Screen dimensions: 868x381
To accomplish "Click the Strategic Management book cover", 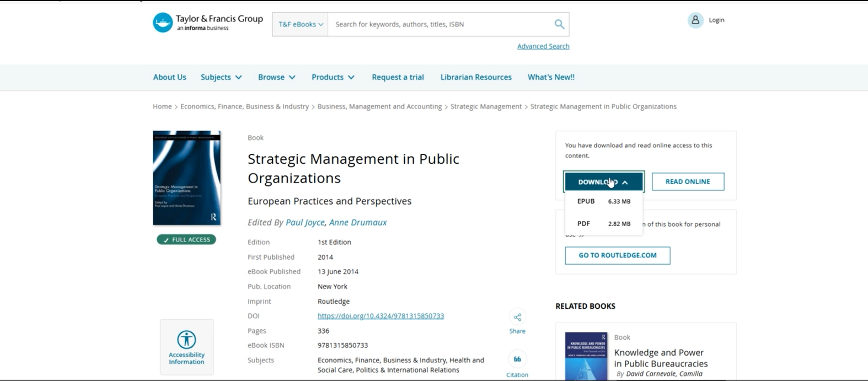I will (x=186, y=178).
